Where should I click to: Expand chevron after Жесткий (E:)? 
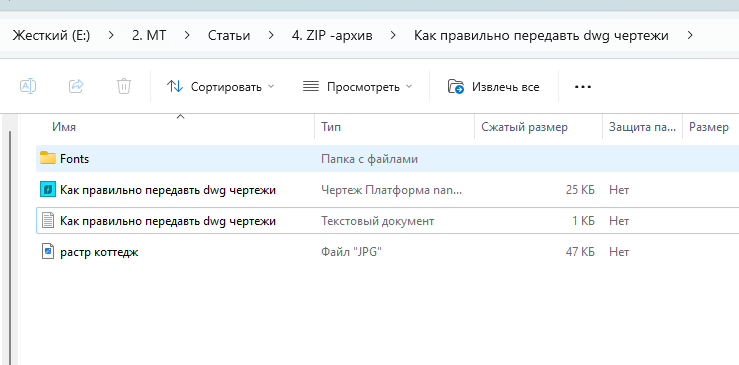pos(111,35)
